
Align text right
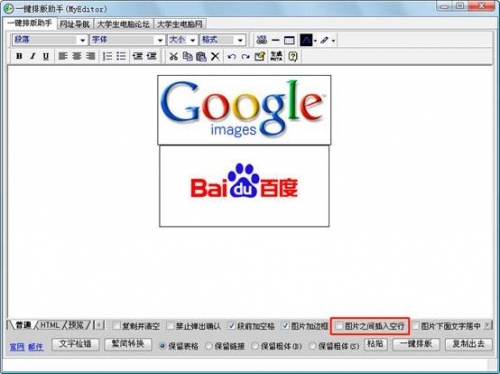[90, 56]
